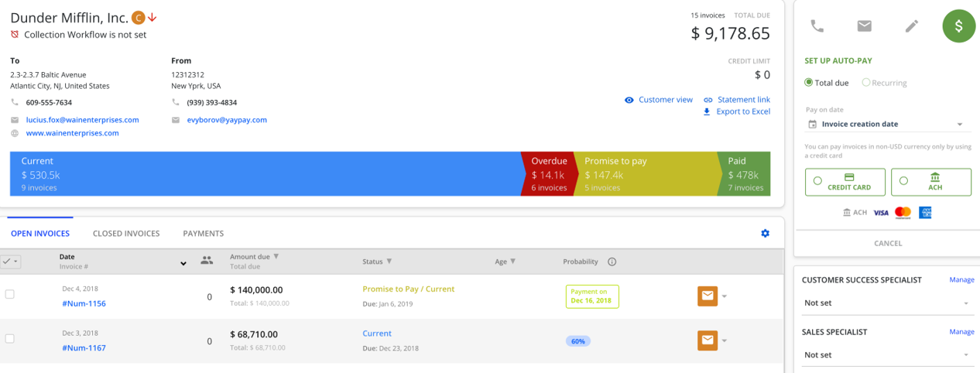Screen dimensions: 980x373
Task: Select the Total due radio option
Action: 809,83
